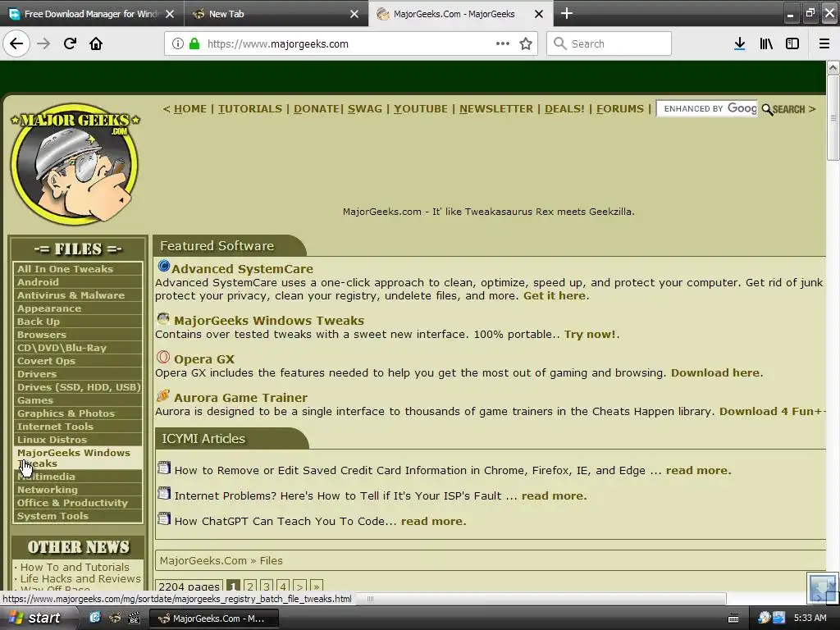Click the address bar URL

[x=277, y=44]
